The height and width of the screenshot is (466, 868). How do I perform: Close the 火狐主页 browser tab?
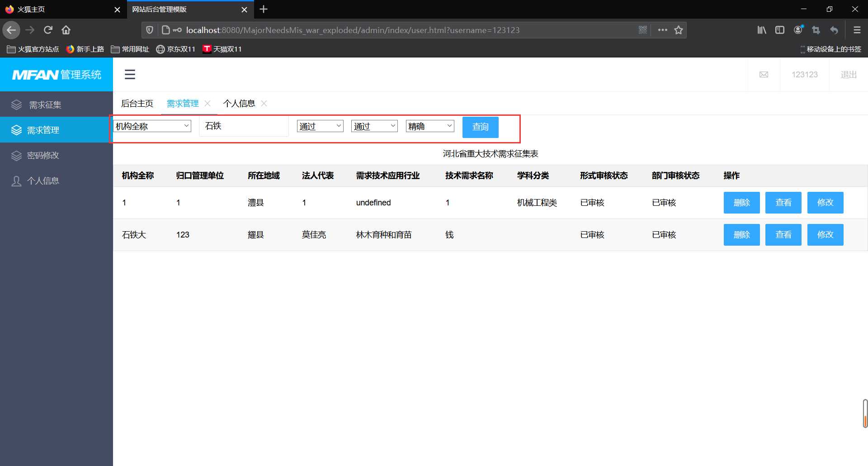pyautogui.click(x=117, y=10)
